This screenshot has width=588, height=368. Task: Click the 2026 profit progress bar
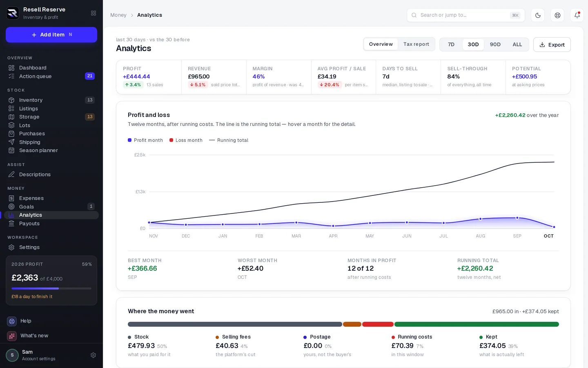click(x=51, y=289)
